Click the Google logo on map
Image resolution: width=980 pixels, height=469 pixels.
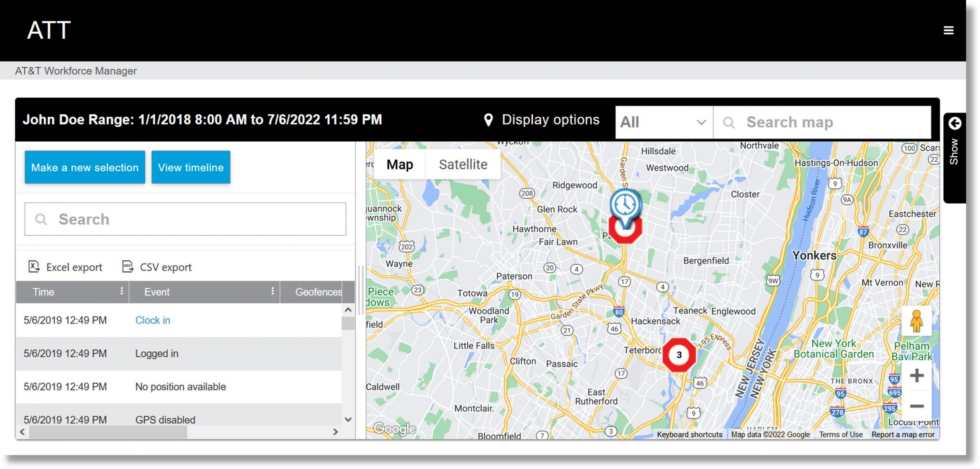pos(395,428)
